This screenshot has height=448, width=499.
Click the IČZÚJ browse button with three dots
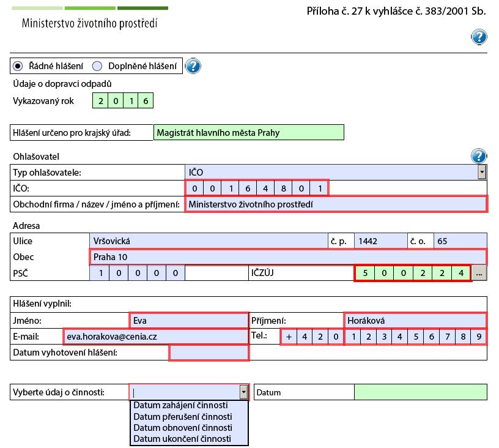tap(479, 273)
